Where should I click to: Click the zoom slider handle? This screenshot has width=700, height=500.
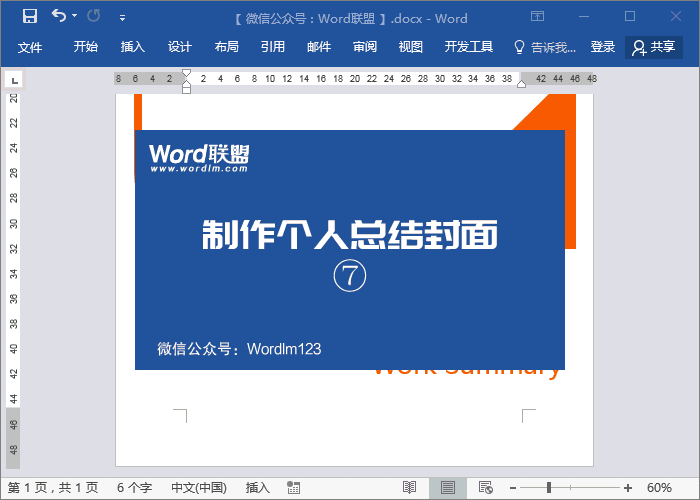pyautogui.click(x=549, y=488)
